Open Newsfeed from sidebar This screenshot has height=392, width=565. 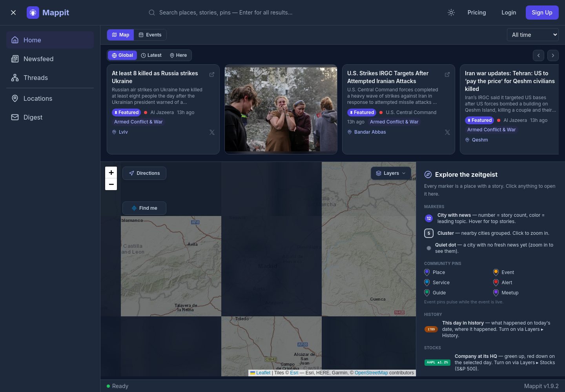coord(50,59)
